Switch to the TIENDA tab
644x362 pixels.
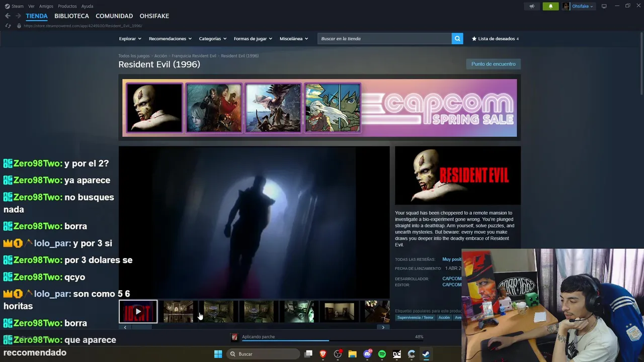(x=37, y=16)
